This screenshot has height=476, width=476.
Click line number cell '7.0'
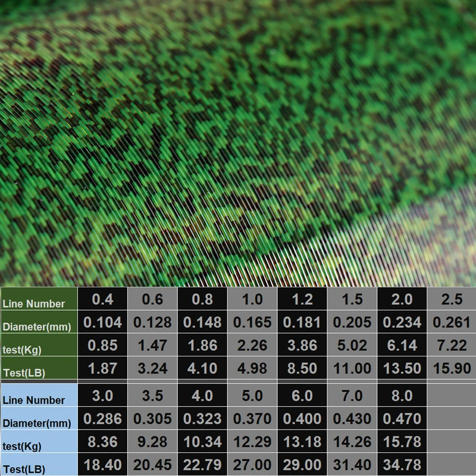click(352, 395)
